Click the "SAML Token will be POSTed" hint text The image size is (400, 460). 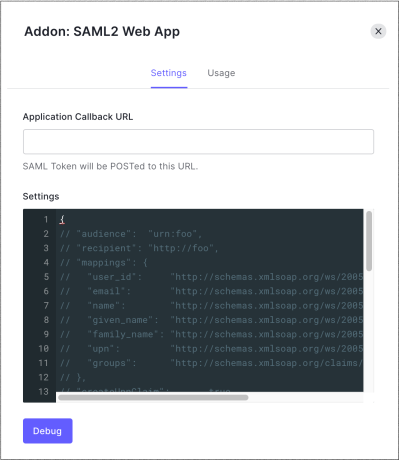pyautogui.click(x=110, y=166)
